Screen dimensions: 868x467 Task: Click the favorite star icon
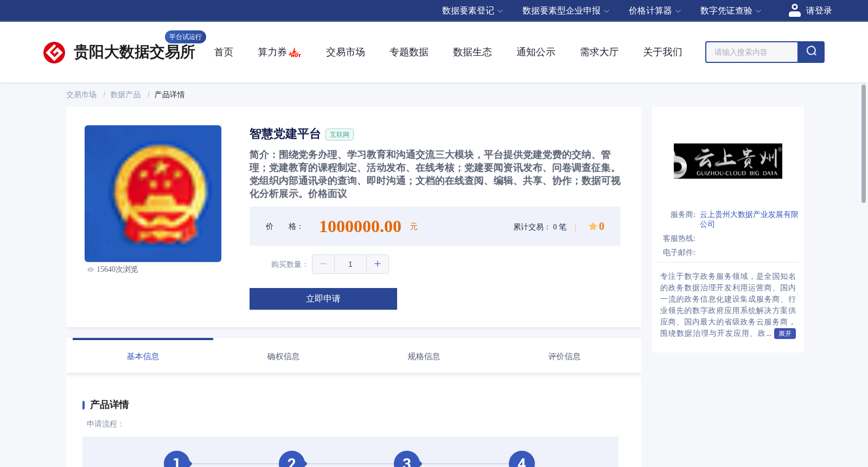point(593,226)
